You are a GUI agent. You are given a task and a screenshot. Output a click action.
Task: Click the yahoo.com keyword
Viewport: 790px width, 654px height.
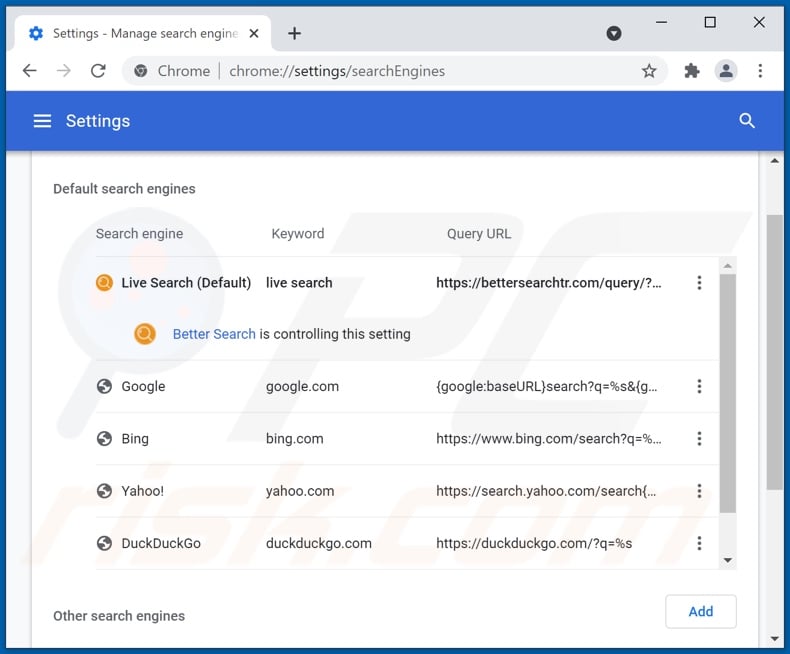300,491
